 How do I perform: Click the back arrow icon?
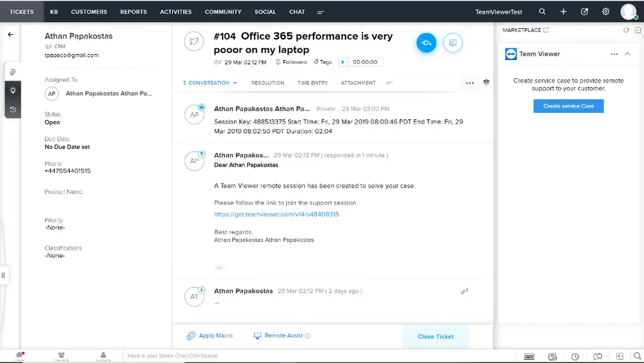[x=11, y=35]
